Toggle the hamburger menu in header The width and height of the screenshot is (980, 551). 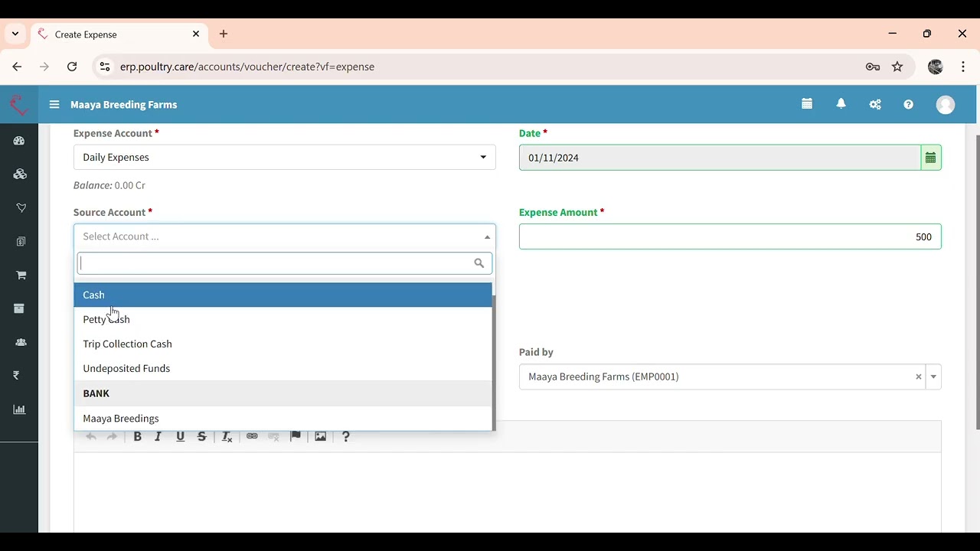[54, 105]
